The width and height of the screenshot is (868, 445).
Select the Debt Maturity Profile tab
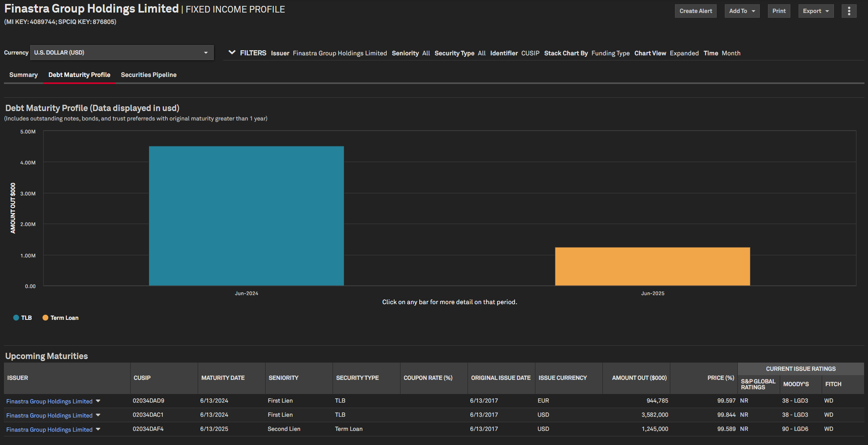pos(79,75)
